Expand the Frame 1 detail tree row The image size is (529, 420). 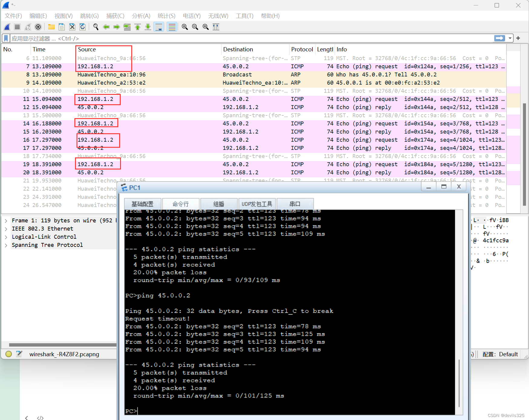pyautogui.click(x=6, y=221)
